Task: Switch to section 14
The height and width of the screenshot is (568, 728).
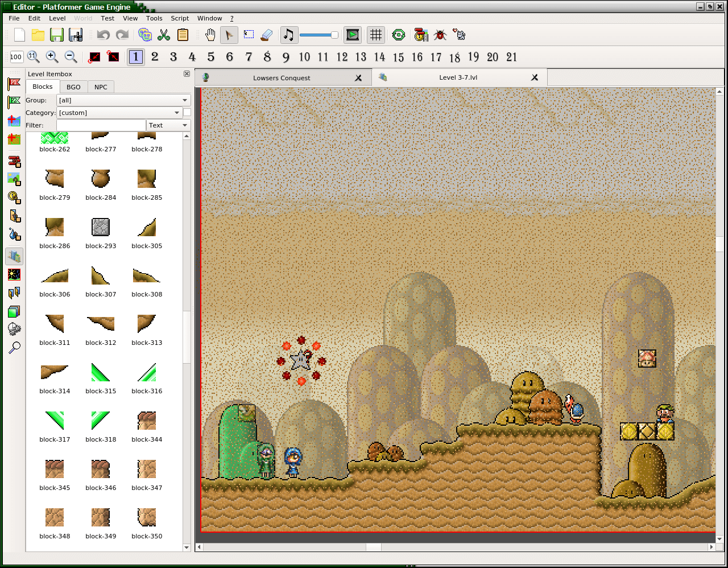Action: (x=379, y=57)
